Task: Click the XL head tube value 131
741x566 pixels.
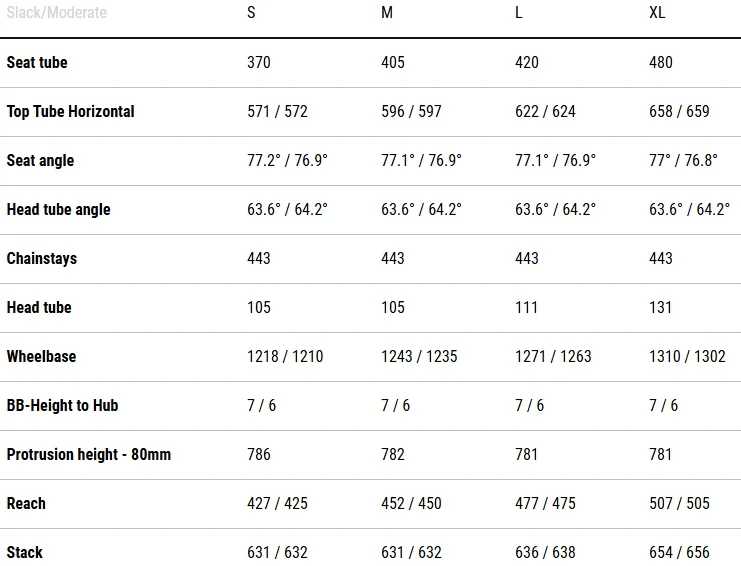Action: pos(660,308)
